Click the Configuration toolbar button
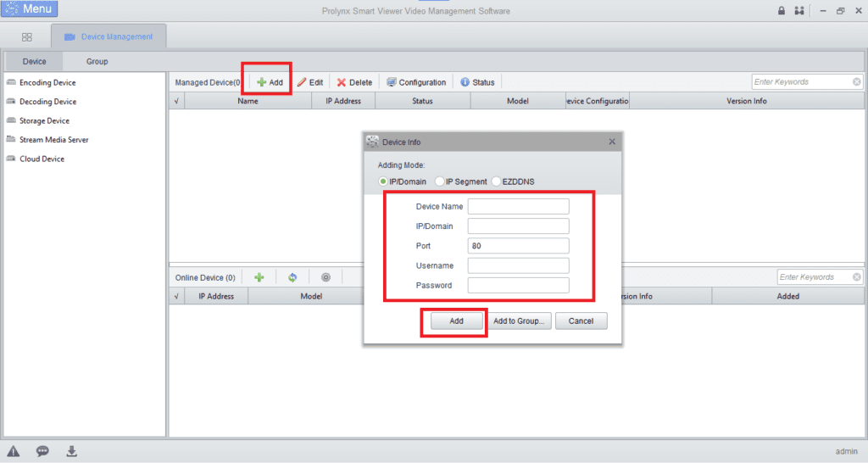 click(x=416, y=82)
